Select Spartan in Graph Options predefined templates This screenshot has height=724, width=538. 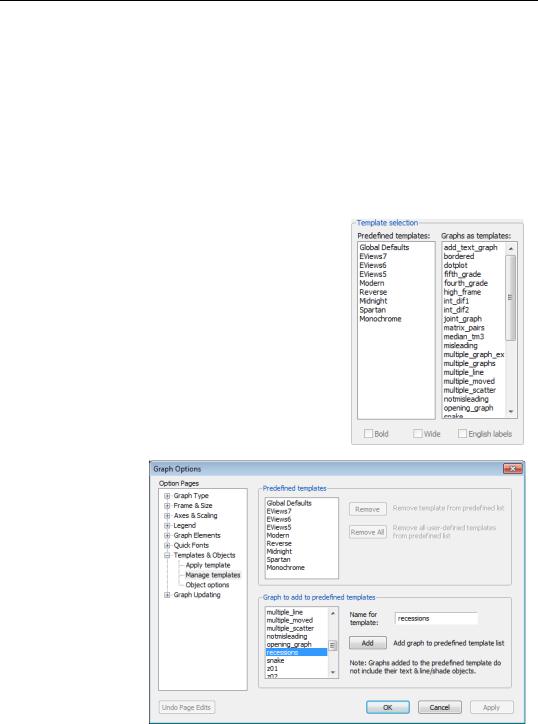click(x=278, y=560)
